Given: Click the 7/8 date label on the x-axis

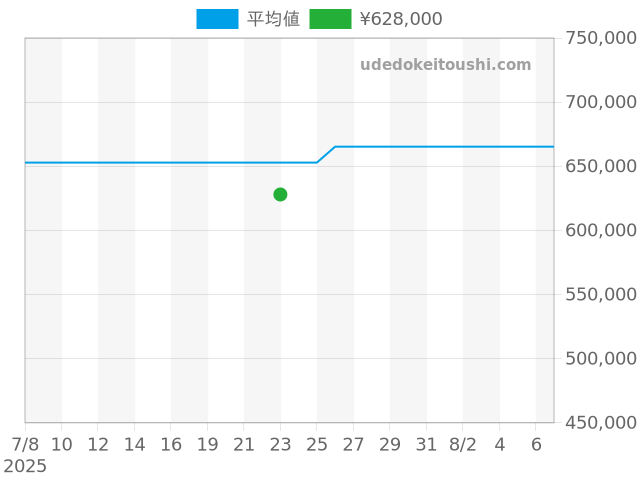Looking at the screenshot, I should (x=25, y=443).
